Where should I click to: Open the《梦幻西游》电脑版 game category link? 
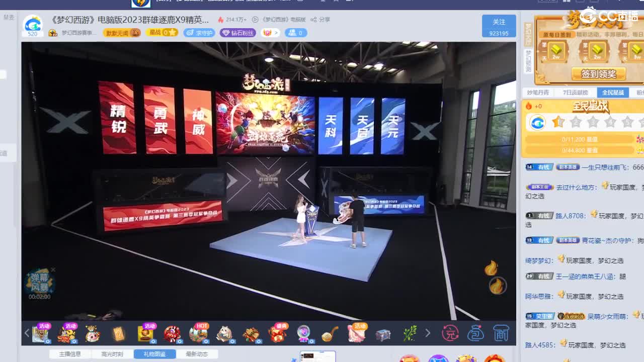click(280, 20)
